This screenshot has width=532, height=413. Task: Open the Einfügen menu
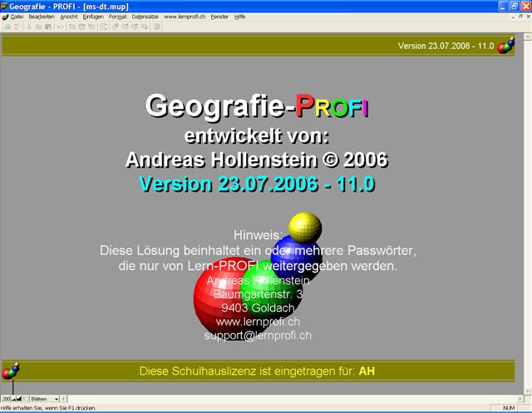(93, 17)
